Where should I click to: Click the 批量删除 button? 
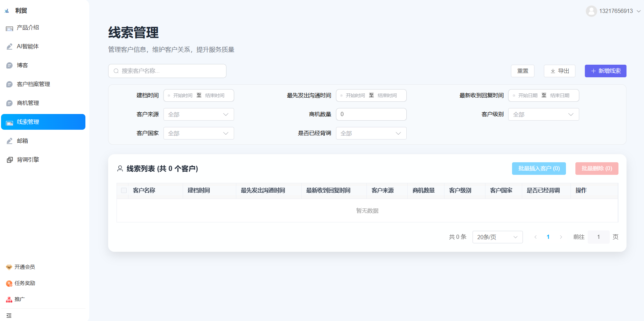tap(596, 168)
